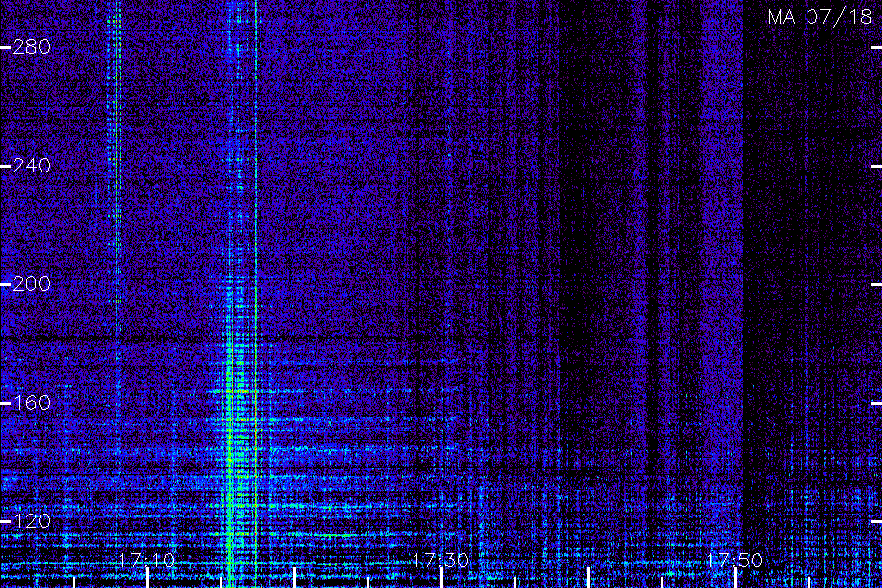The width and height of the screenshot is (882, 588).
Task: Click the 240 frequency axis label
Action: (31, 166)
